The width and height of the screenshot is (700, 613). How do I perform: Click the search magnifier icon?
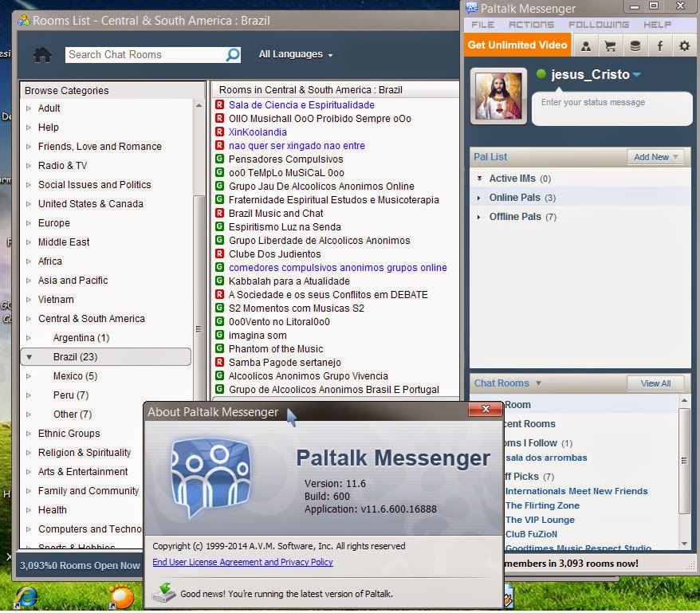tap(233, 55)
